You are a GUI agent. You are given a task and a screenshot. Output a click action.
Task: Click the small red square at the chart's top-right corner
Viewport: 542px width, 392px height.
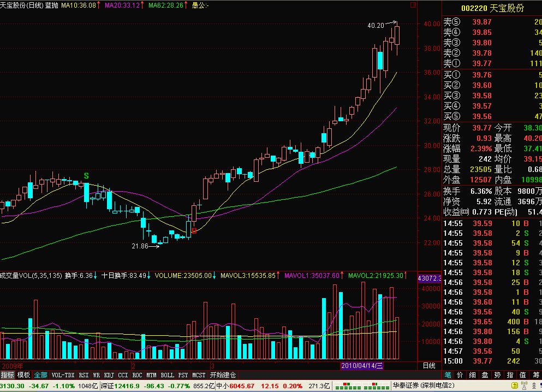pos(413,5)
